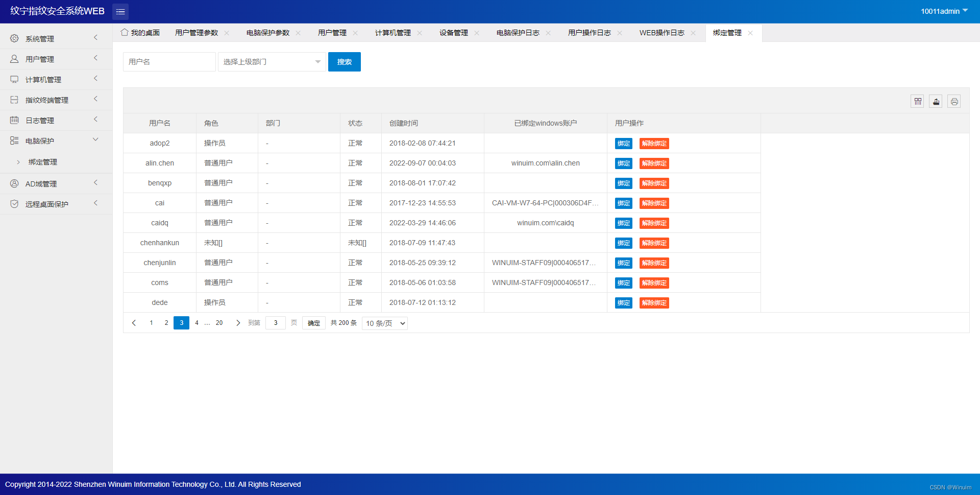This screenshot has width=980, height=495.
Task: Click the 指纹终端管理 icon
Action: [x=14, y=100]
